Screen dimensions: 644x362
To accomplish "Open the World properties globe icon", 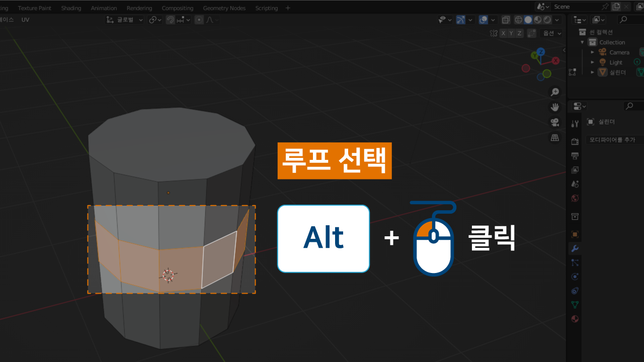I will 575,198.
